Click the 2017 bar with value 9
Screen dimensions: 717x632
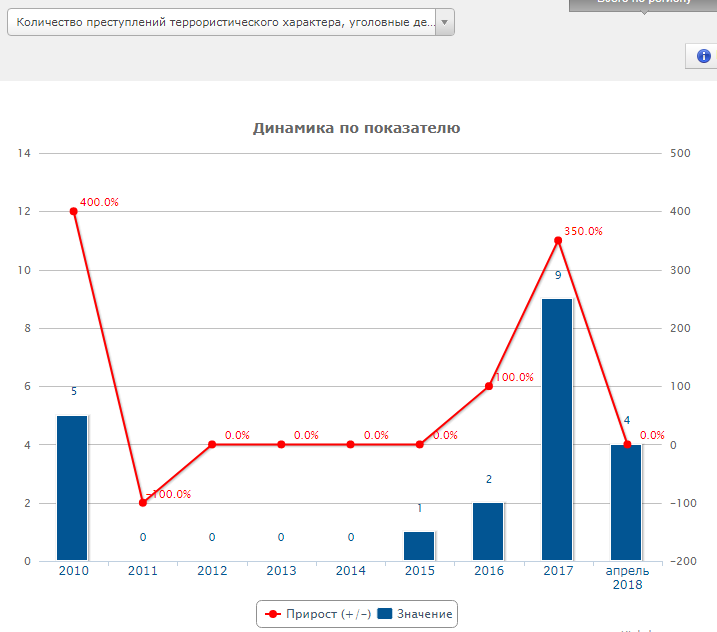tap(557, 430)
